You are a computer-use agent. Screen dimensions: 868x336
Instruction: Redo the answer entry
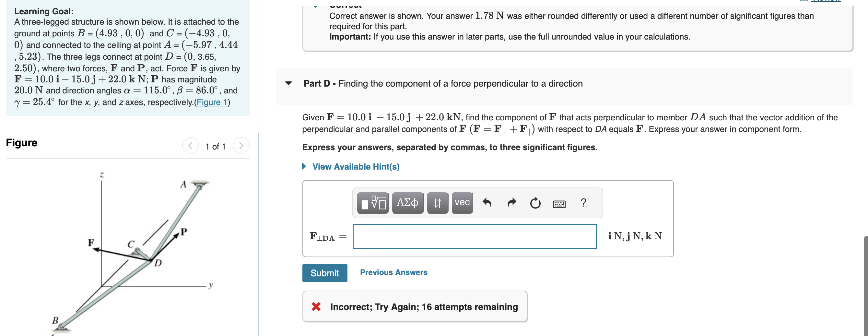(511, 203)
